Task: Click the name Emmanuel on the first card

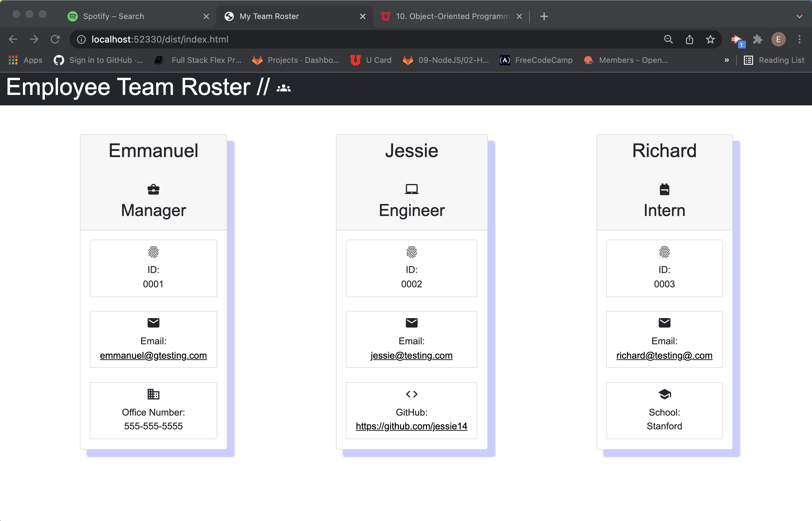Action: pyautogui.click(x=153, y=151)
